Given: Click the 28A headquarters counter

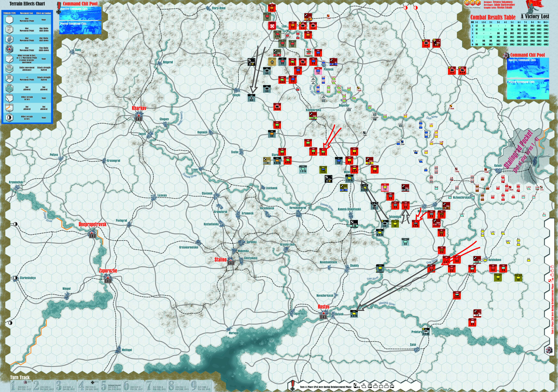Looking at the screenshot, I should tap(477, 314).
